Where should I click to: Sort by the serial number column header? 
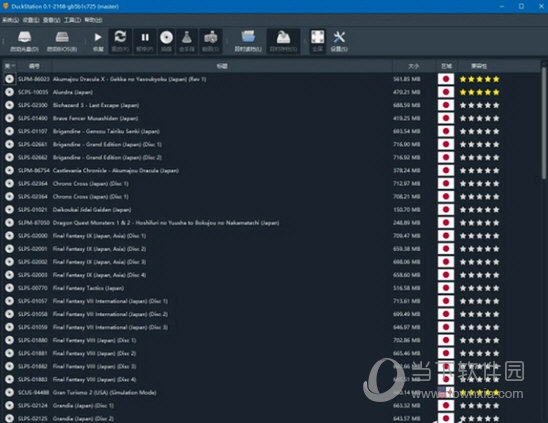click(34, 66)
